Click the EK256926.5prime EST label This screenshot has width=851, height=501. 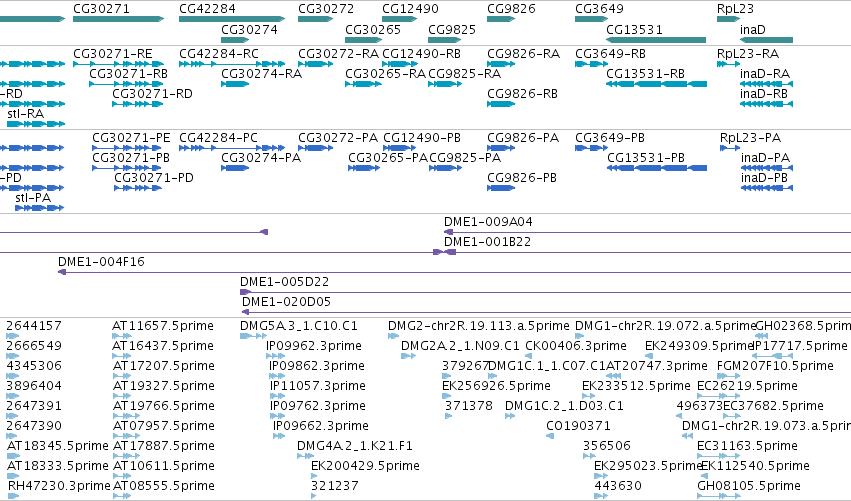pos(496,386)
